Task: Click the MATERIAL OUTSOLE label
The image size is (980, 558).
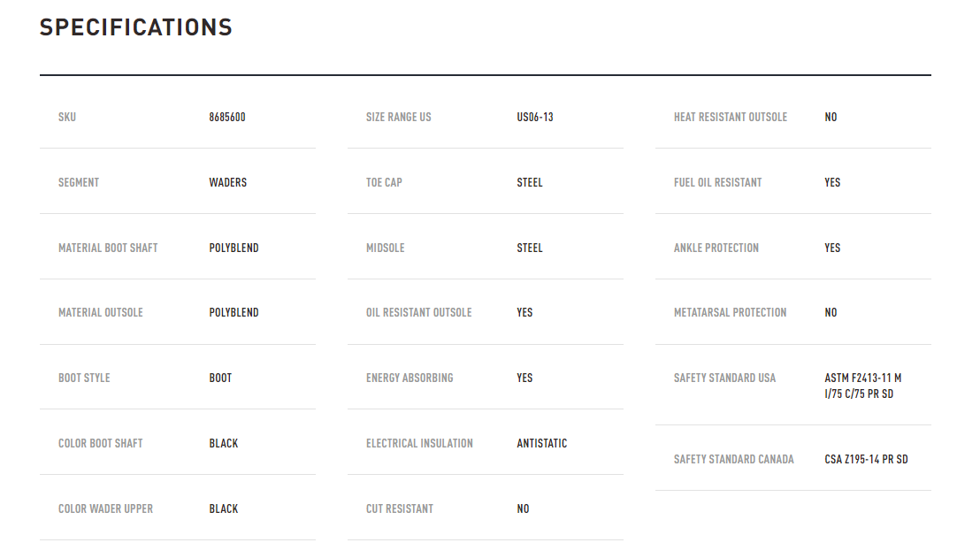Action: point(101,312)
